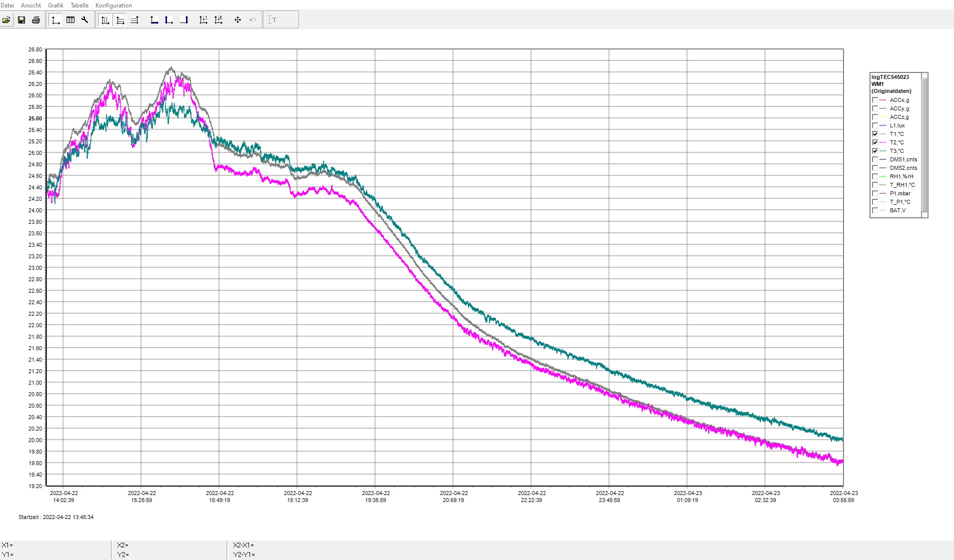Select the four-arrow pan tool
This screenshot has height=560, width=954.
tap(237, 20)
